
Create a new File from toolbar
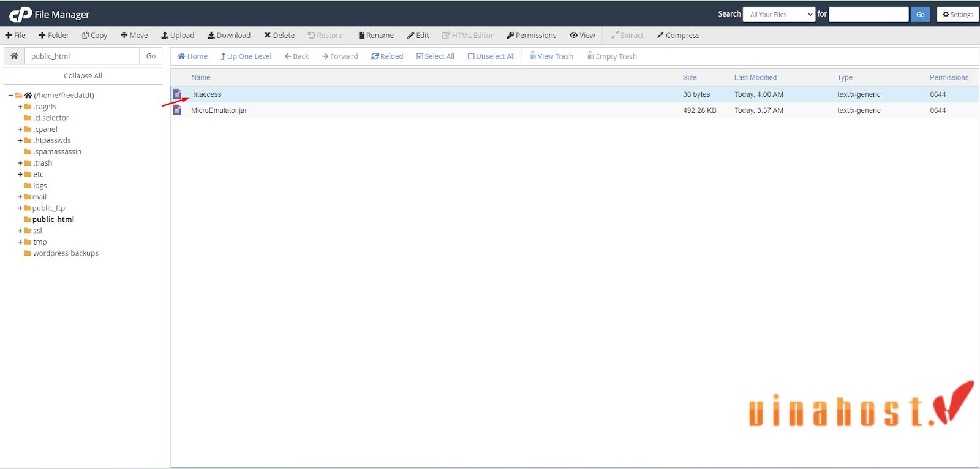pos(15,36)
